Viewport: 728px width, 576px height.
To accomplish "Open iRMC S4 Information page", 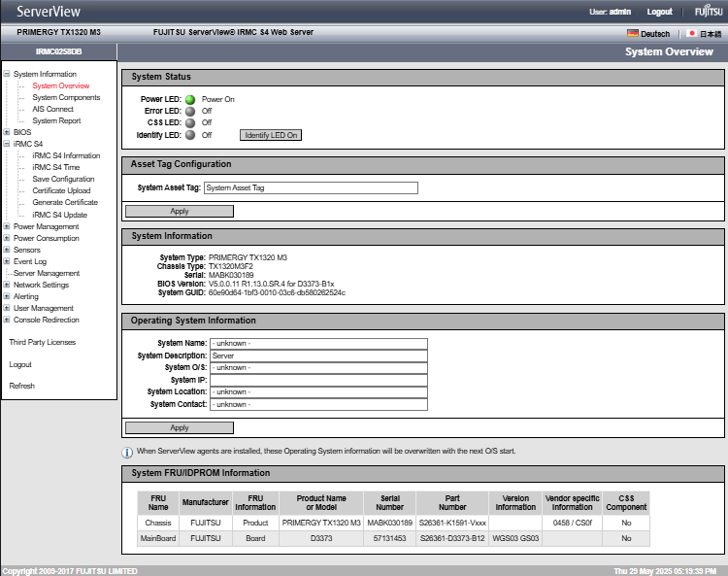I will (66, 155).
